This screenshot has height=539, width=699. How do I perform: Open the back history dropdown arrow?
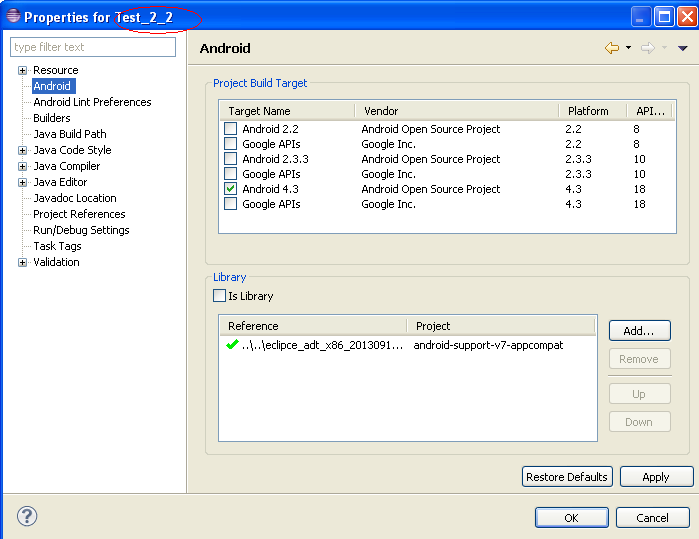[x=628, y=47]
